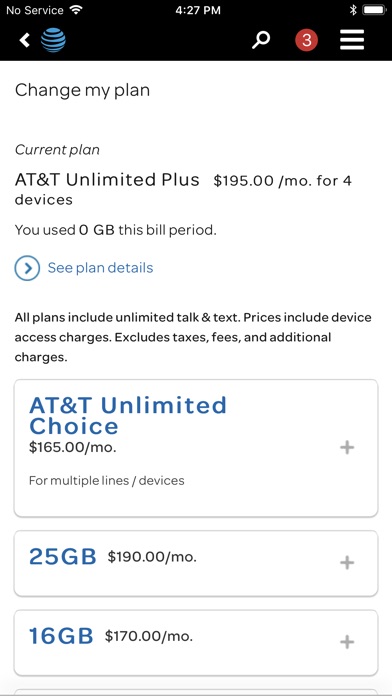Tap the Bluetooth status icon

coord(353,10)
